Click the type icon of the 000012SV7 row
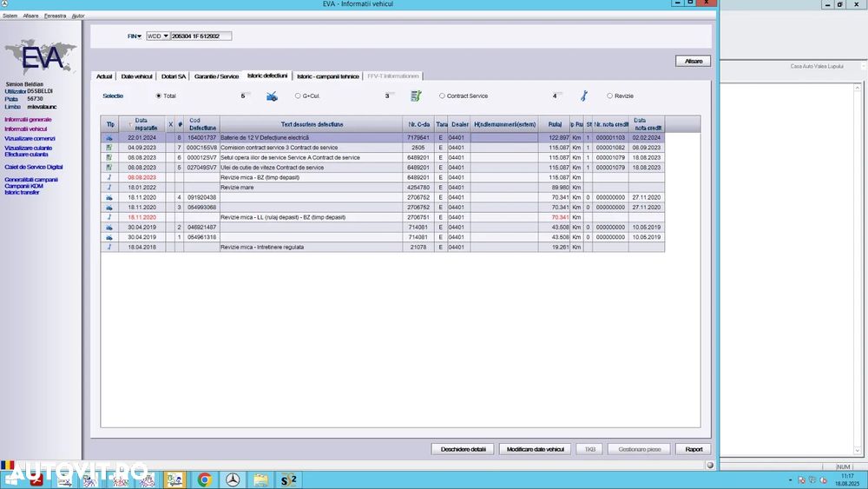This screenshot has height=489, width=868. pyautogui.click(x=109, y=157)
